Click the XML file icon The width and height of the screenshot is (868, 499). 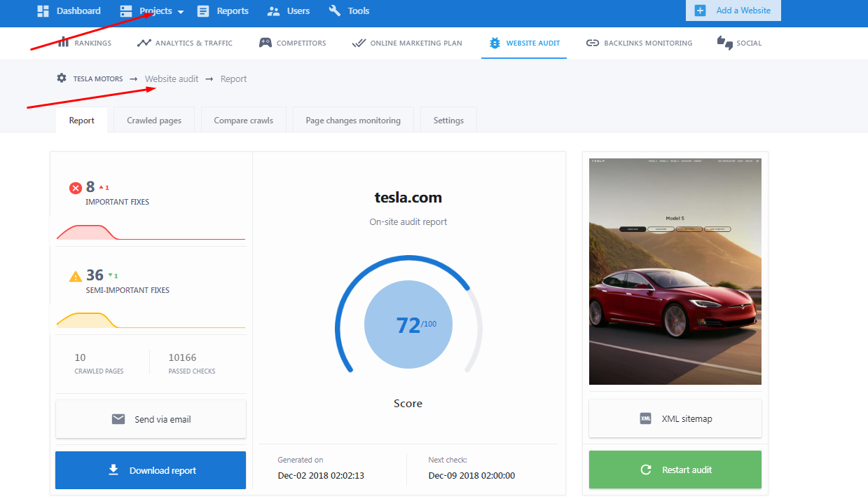pyautogui.click(x=646, y=418)
